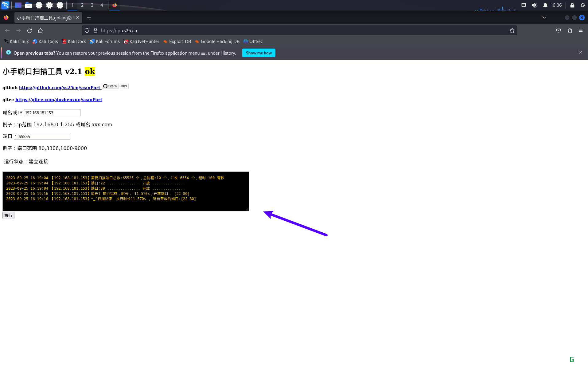Switch to workspace 2
Screen dimensions: 588x367
[x=82, y=5]
